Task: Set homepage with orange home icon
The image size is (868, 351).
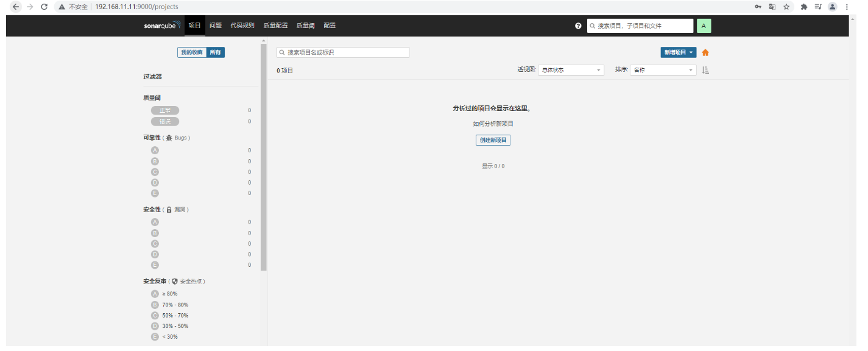Action: click(705, 52)
